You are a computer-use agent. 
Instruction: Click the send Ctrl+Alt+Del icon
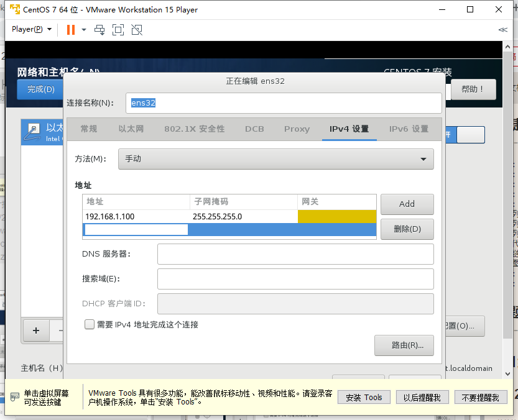click(x=99, y=30)
